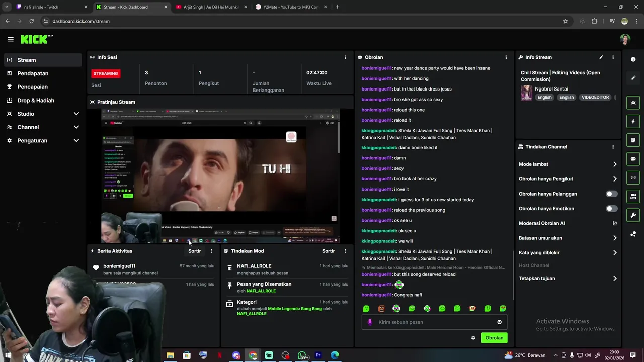Toggle the lightning activity widget icon
Screen dimensions: 644x362
click(x=633, y=121)
